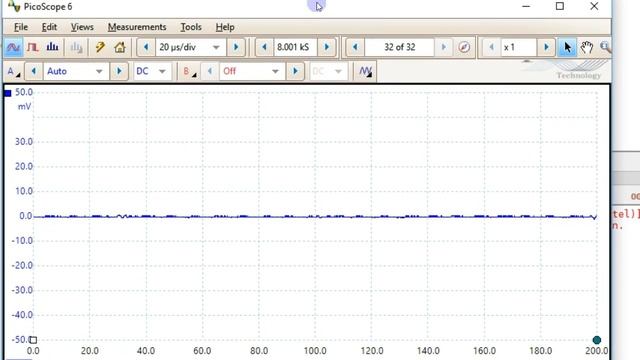Open the Help menu
Image resolution: width=640 pixels, height=360 pixels.
pos(225,27)
